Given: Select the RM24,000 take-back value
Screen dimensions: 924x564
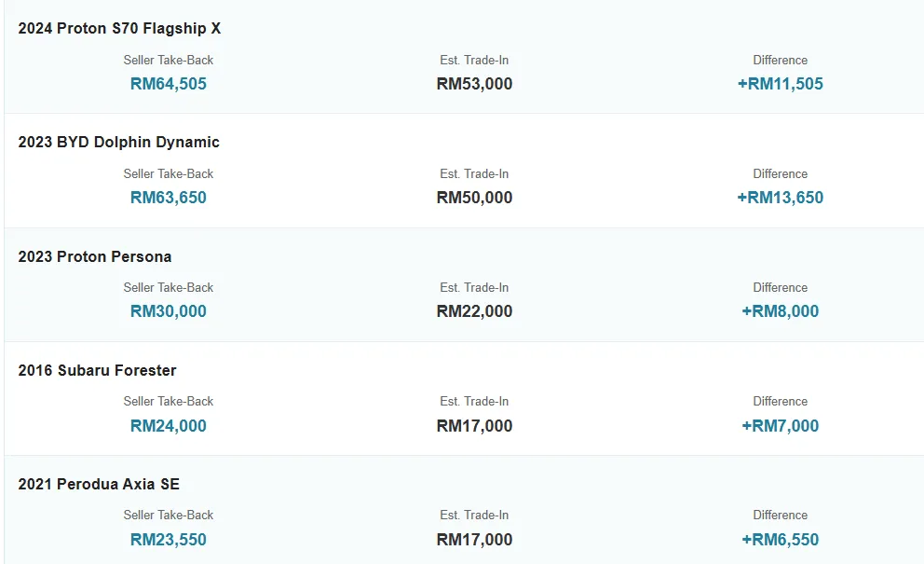Looking at the screenshot, I should click(169, 426).
